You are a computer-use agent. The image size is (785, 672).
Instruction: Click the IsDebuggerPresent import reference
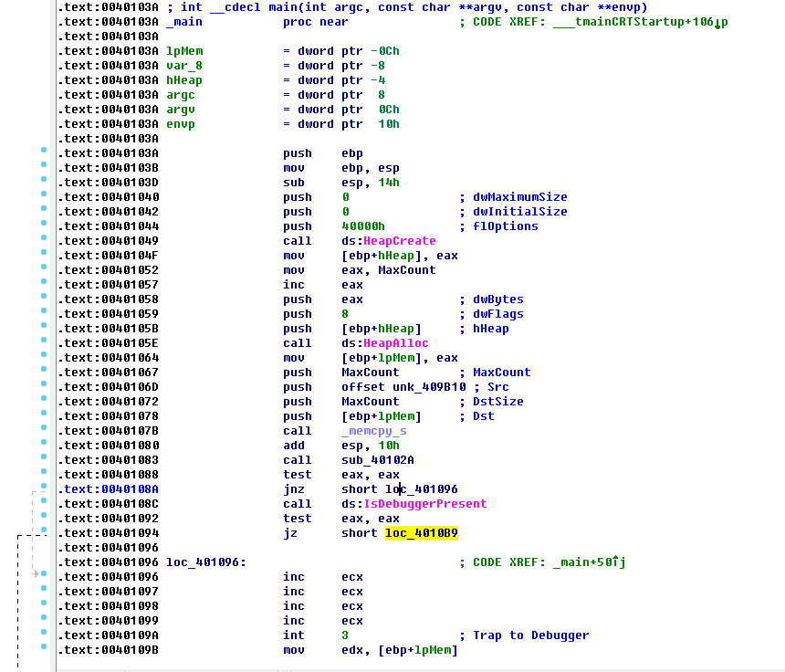pos(425,504)
